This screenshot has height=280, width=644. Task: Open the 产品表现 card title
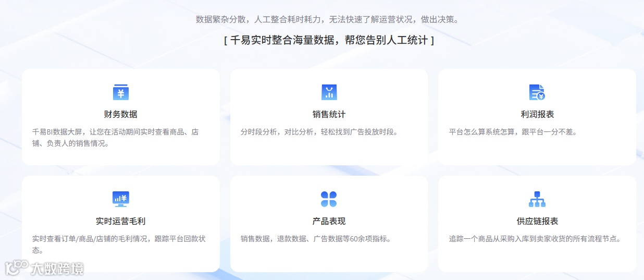(329, 221)
